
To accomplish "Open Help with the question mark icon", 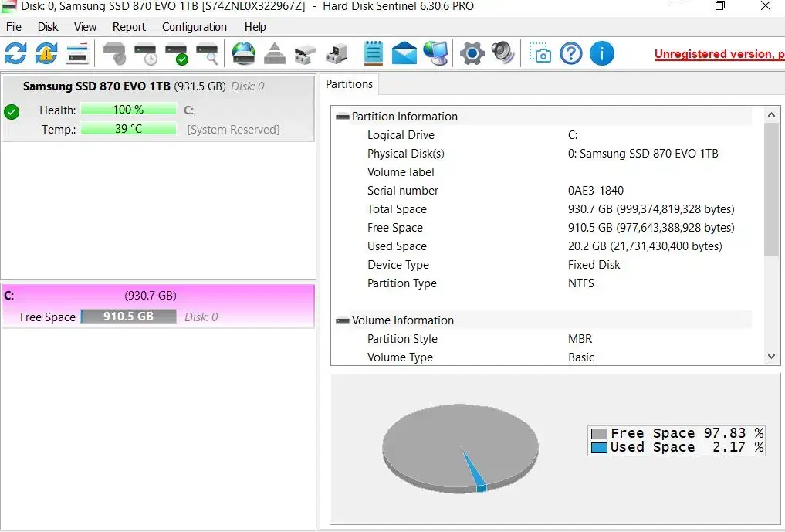I will click(x=570, y=53).
